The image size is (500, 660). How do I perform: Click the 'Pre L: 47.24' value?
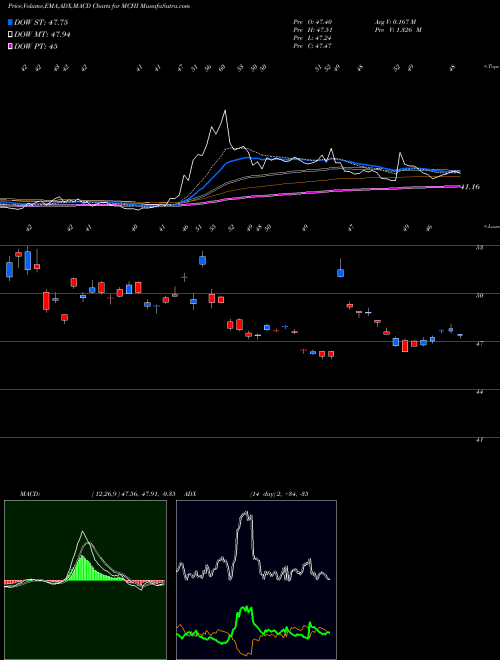pos(313,38)
